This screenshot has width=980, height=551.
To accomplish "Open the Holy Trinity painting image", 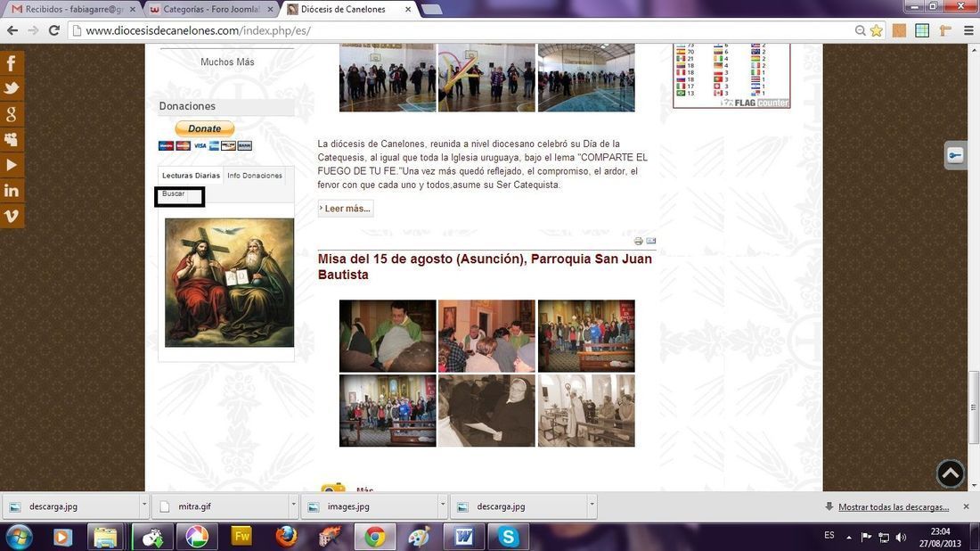I will coord(229,283).
